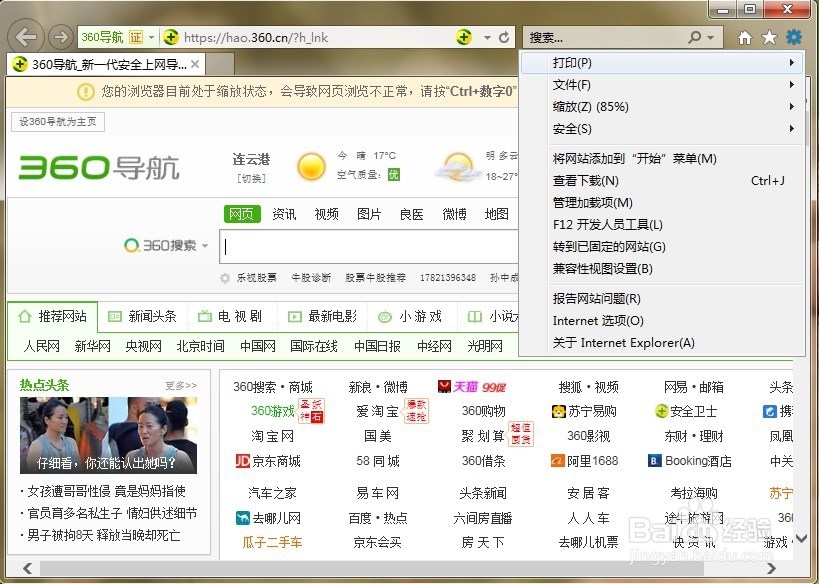
Task: Open 电视剧 category tab
Action: (230, 317)
